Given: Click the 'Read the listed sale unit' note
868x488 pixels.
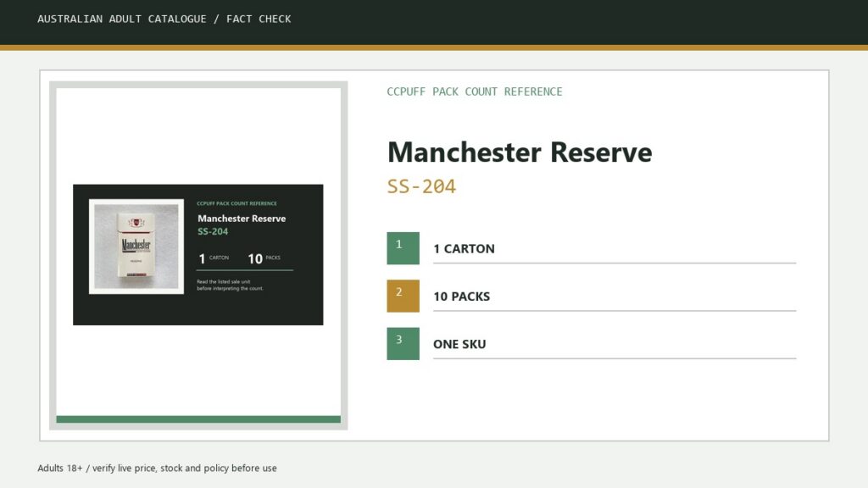Looking at the screenshot, I should pyautogui.click(x=230, y=285).
